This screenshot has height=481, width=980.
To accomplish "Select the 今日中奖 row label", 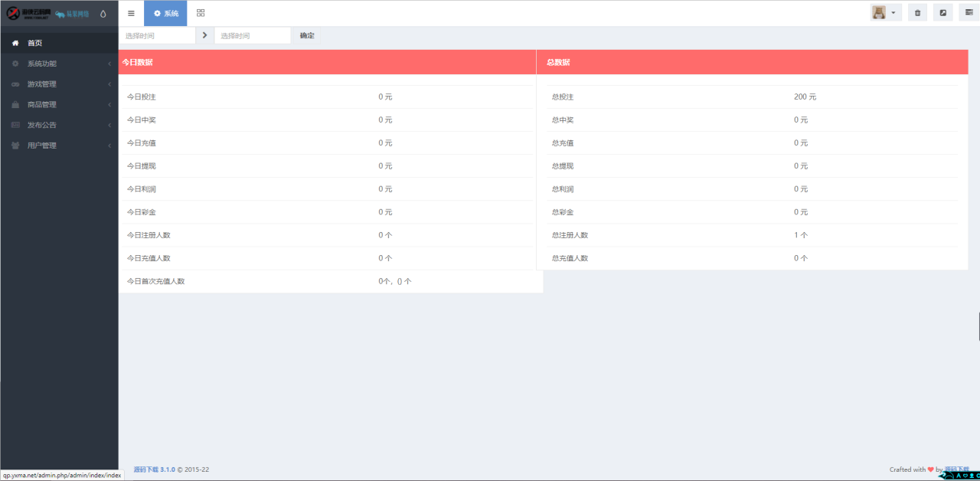I will coord(142,120).
